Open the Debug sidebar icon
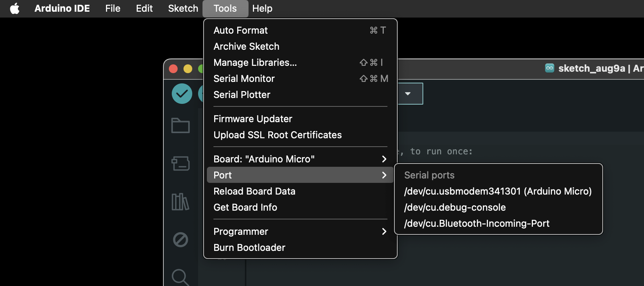This screenshot has width=644, height=286. 181,240
